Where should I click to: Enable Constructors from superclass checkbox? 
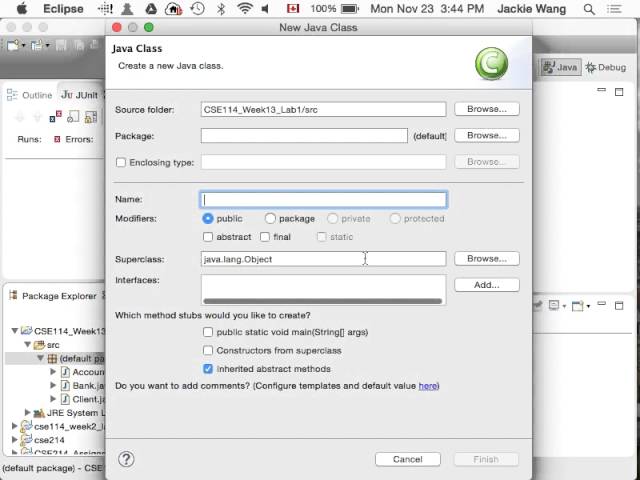tap(208, 351)
